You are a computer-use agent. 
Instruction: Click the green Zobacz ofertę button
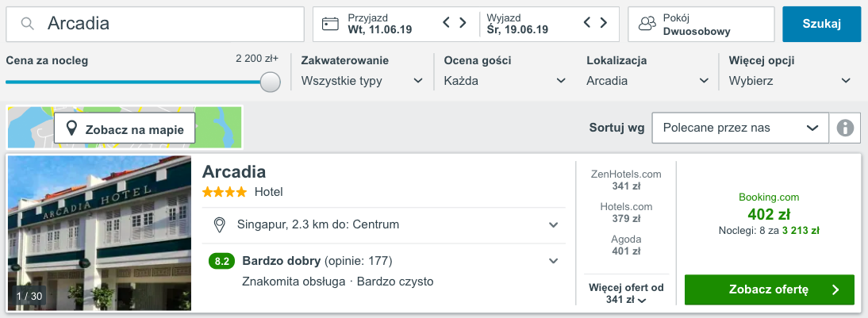(770, 289)
